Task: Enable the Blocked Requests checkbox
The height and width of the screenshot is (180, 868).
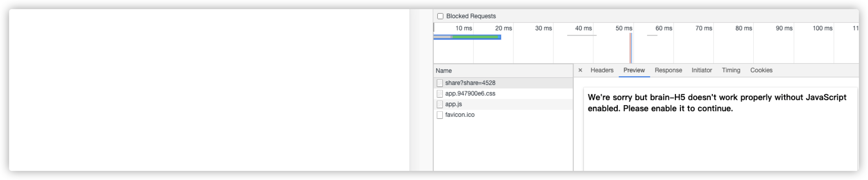Action: coord(440,16)
